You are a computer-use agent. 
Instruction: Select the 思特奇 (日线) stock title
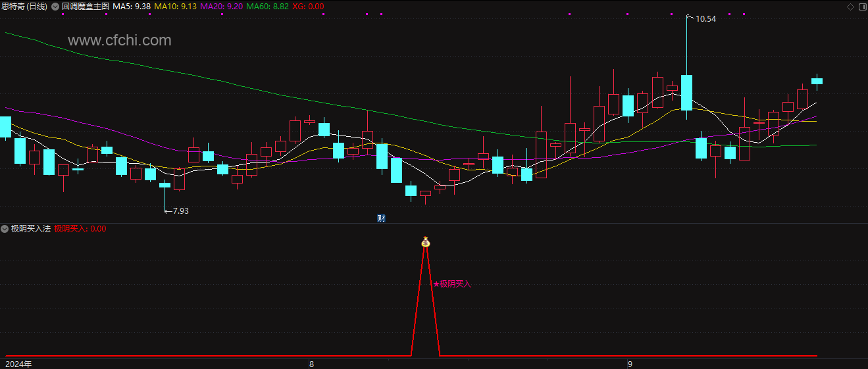point(24,6)
